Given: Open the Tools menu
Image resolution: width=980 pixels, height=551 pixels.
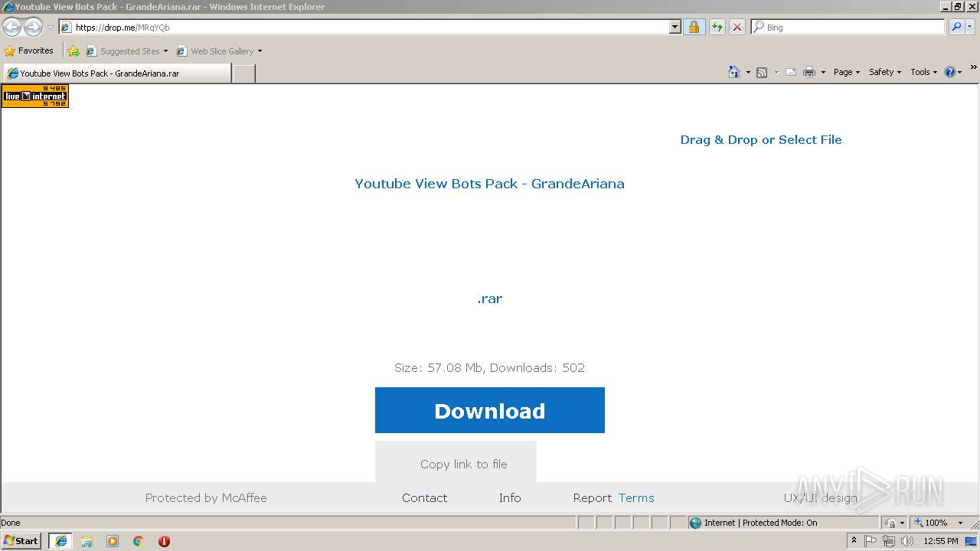Looking at the screenshot, I should tap(924, 72).
